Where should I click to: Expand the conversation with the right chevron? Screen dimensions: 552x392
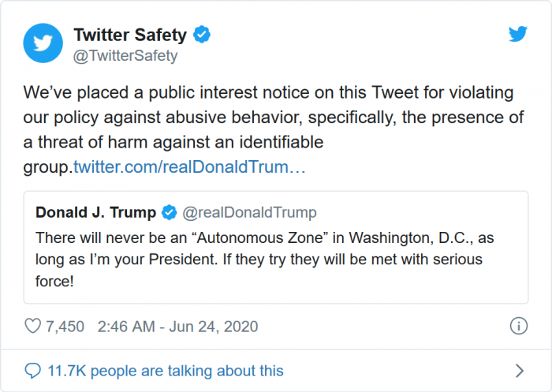tap(519, 371)
